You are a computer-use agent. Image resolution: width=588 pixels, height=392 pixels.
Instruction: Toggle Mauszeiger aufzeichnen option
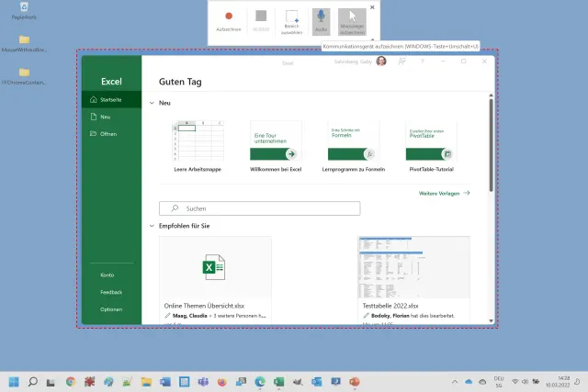tap(351, 19)
